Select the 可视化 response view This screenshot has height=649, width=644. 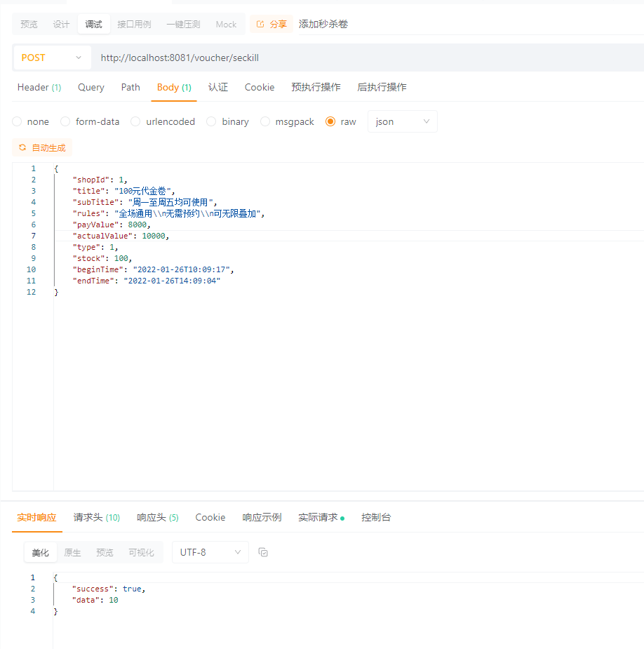click(141, 553)
